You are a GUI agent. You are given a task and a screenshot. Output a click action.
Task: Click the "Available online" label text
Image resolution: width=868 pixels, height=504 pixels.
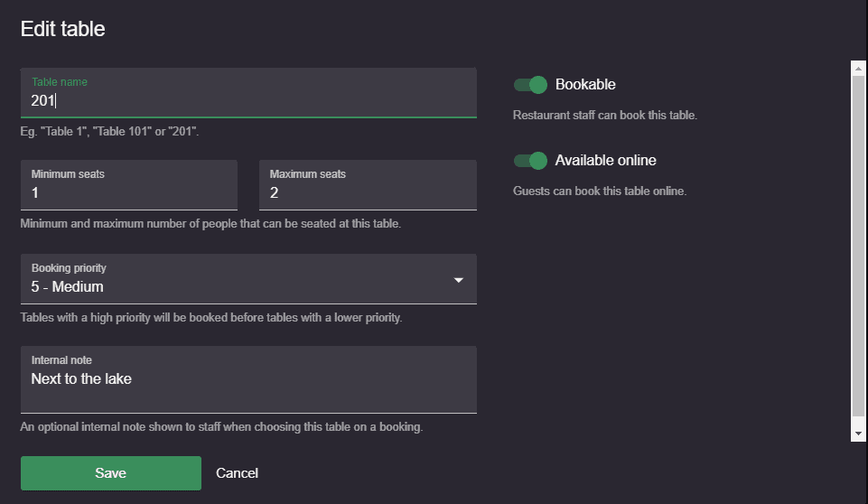tap(605, 161)
